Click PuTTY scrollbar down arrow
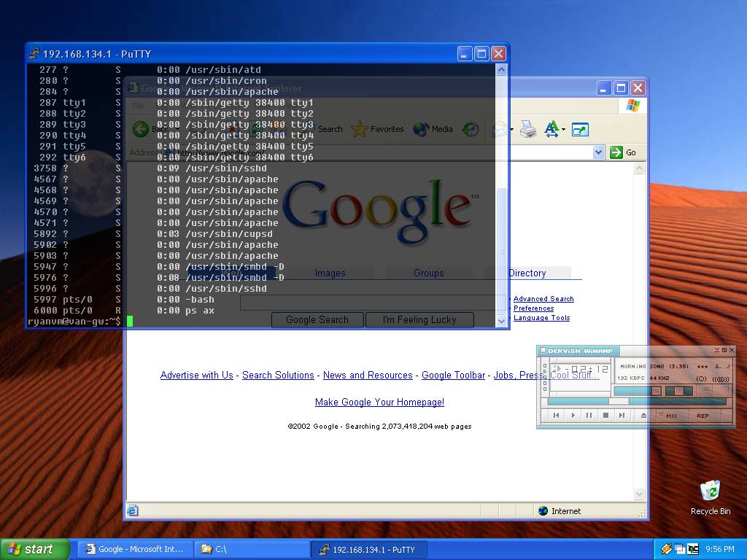Screen dimensions: 747x560 tap(501, 321)
